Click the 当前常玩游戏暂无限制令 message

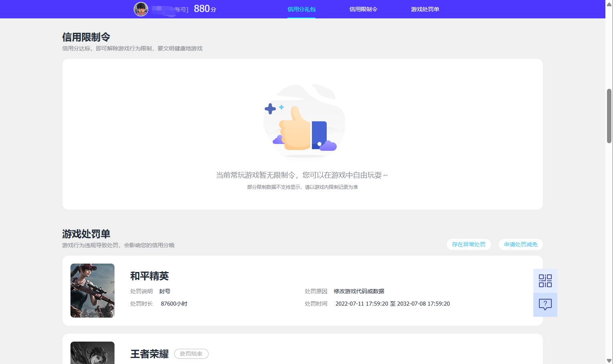(x=302, y=175)
